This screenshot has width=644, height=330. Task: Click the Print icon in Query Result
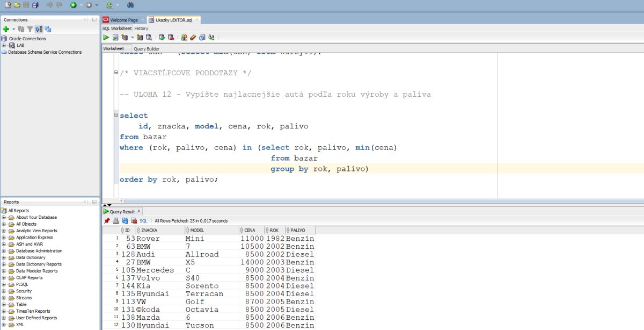point(115,220)
